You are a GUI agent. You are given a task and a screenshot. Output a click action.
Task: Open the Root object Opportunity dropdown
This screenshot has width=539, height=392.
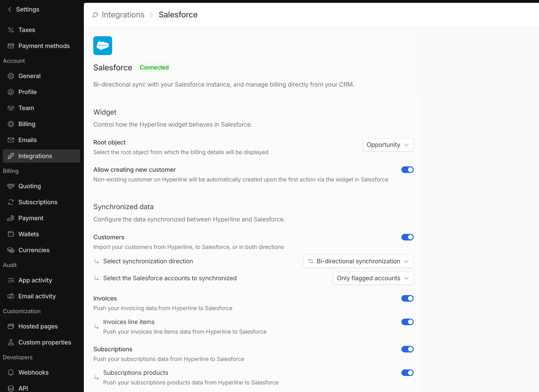(388, 145)
